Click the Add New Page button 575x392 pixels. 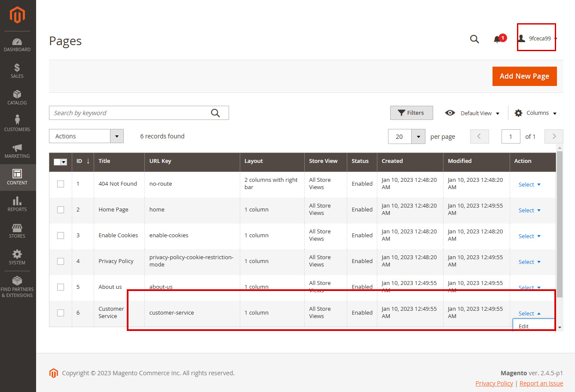click(524, 76)
